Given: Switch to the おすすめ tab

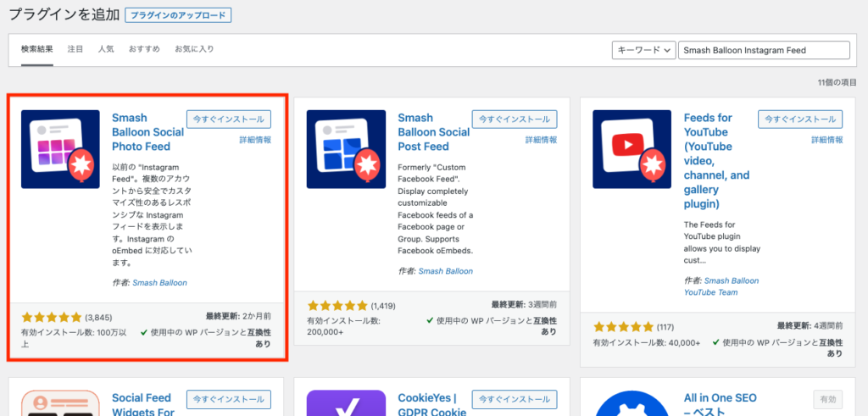Looking at the screenshot, I should point(144,49).
